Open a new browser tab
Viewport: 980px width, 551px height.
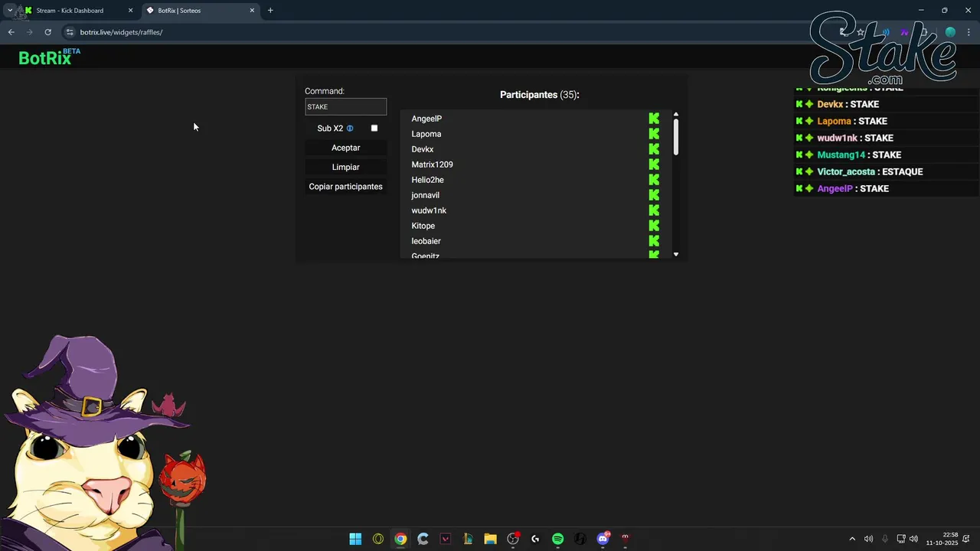(270, 11)
